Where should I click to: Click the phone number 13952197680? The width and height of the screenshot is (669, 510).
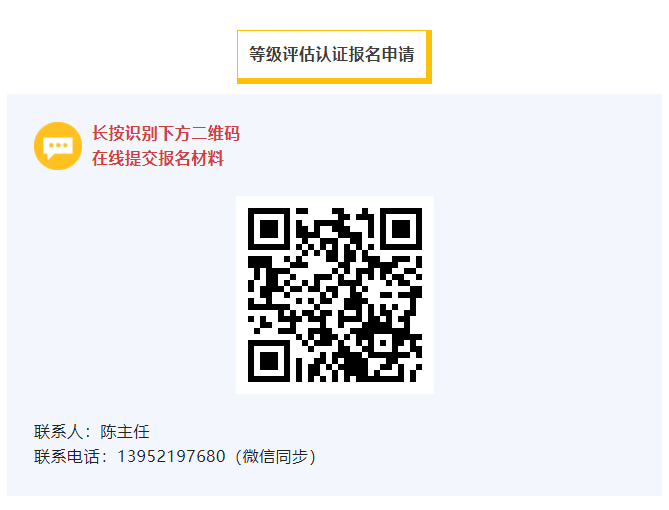(171, 456)
